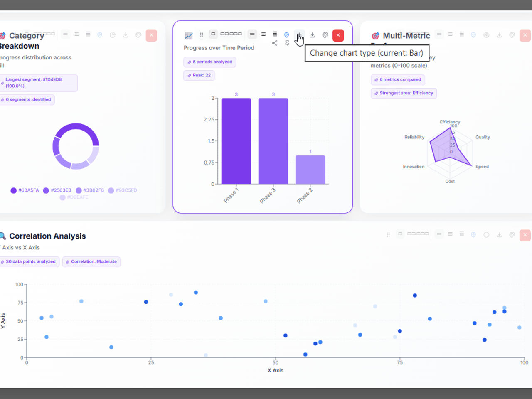This screenshot has width=532, height=399.
Task: Set tall height on Category Breakdown card
Action: (88, 34)
